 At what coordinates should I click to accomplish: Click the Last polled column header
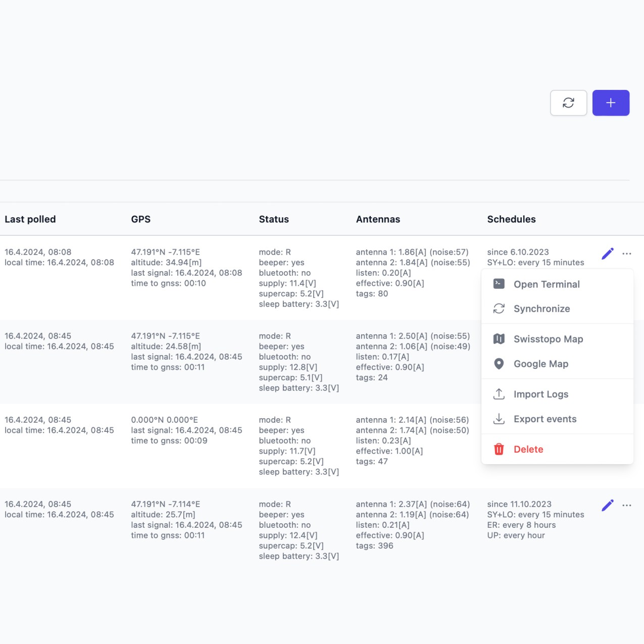point(30,219)
